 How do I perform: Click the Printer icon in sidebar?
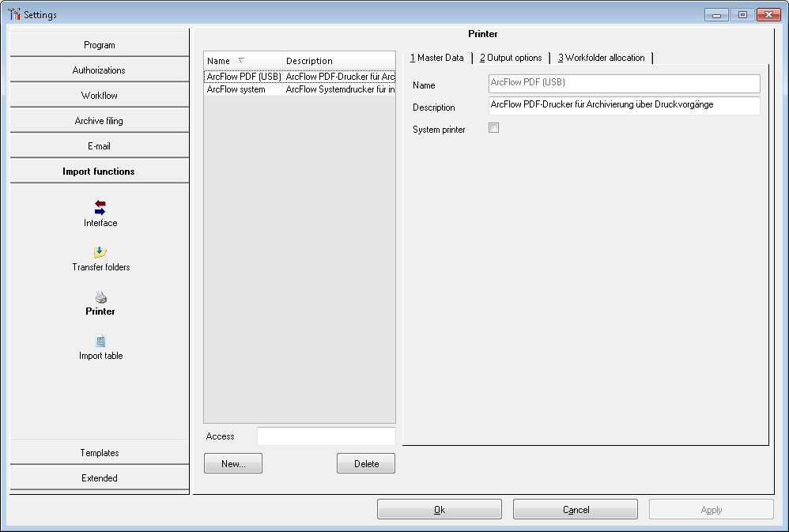100,298
